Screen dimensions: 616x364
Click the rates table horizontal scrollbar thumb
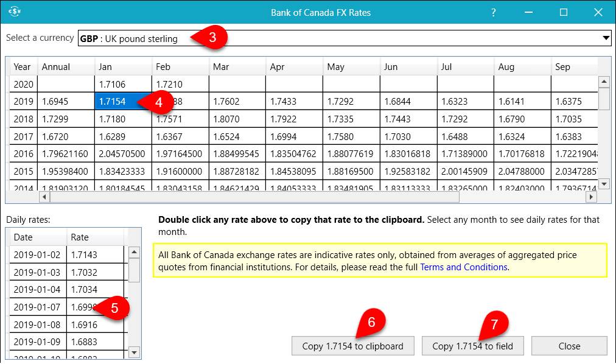tap(254, 197)
